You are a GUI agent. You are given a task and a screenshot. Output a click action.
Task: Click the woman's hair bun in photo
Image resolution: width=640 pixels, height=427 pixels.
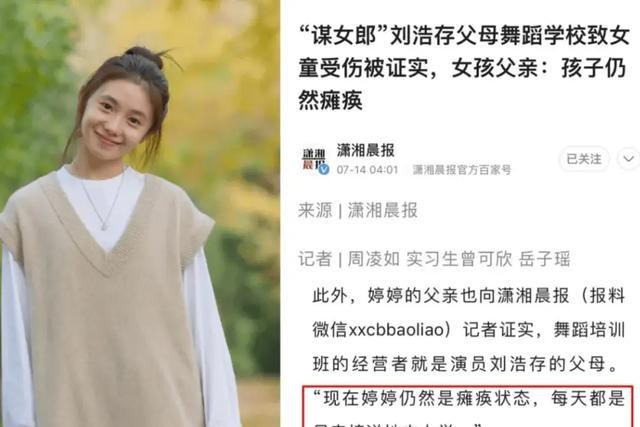pyautogui.click(x=144, y=56)
